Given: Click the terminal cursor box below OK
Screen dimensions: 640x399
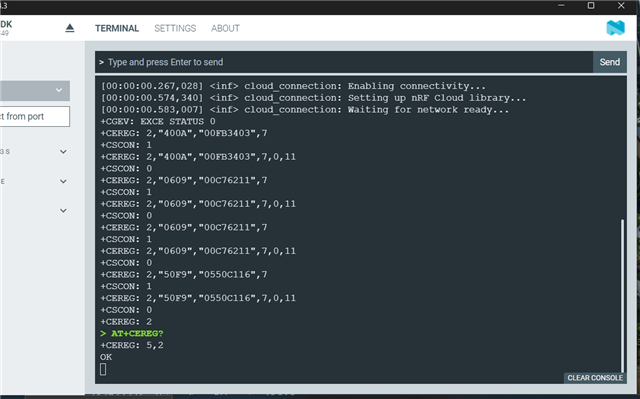Looking at the screenshot, I should tap(103, 369).
